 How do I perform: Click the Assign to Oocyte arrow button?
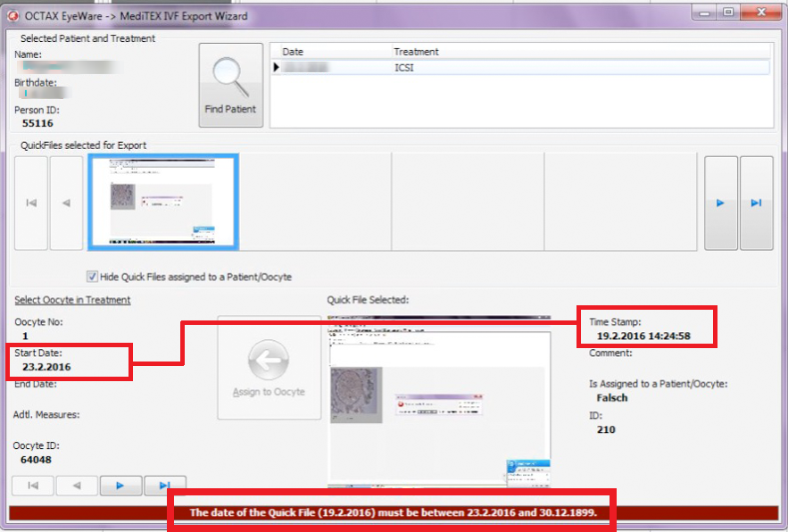pos(269,368)
